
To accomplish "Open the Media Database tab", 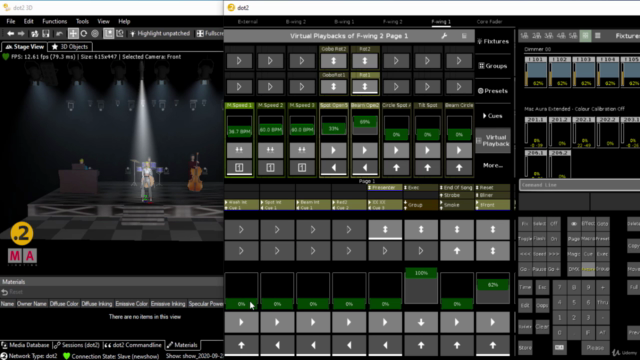I will coord(25,345).
